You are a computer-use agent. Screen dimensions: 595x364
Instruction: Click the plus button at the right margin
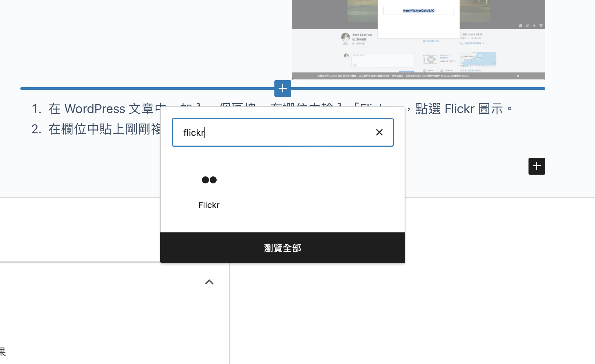pos(537,166)
